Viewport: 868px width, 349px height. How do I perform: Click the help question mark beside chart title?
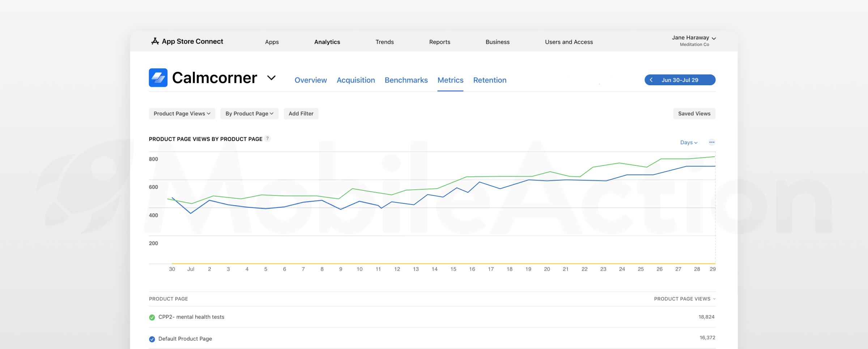pos(268,138)
